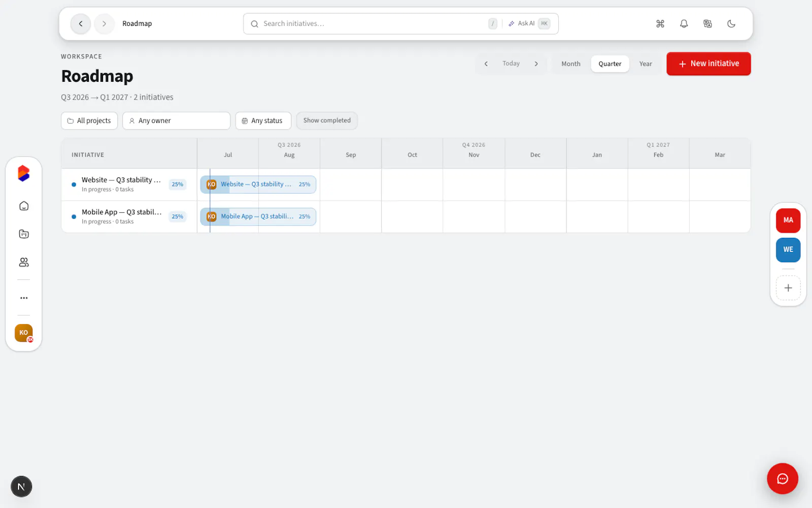The width and height of the screenshot is (812, 508).
Task: Click the Sep month header
Action: pyautogui.click(x=351, y=155)
